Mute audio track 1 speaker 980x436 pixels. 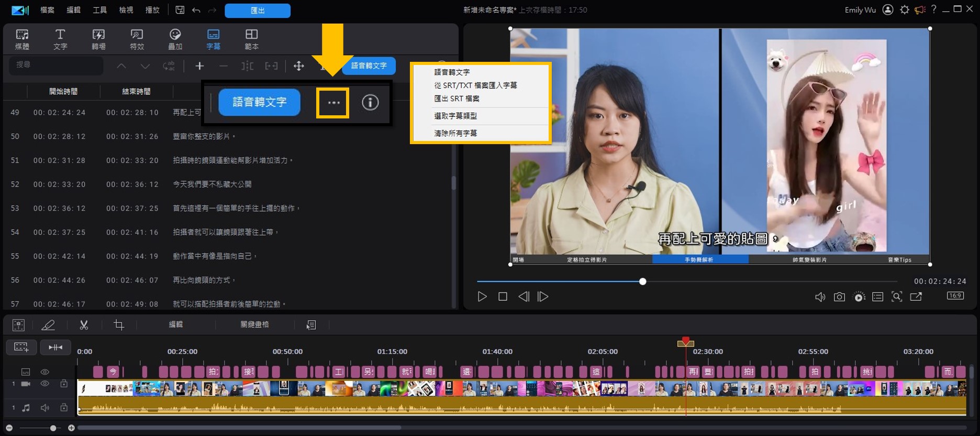(x=45, y=407)
